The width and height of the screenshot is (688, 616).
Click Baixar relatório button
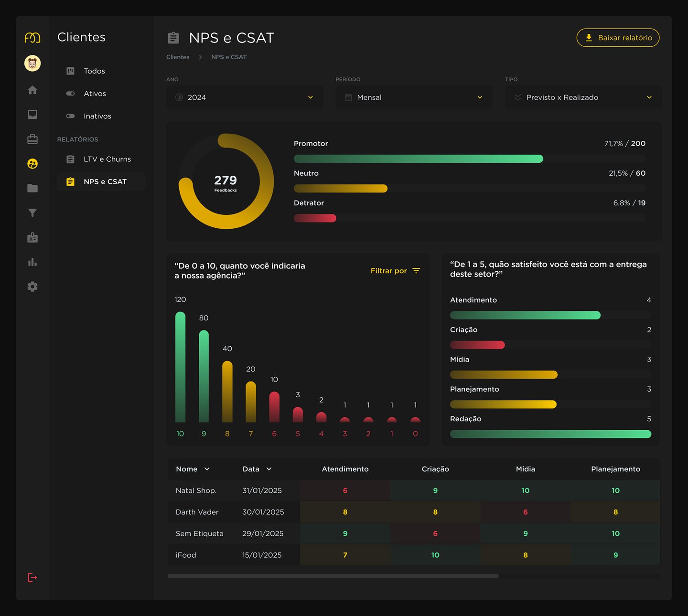point(618,38)
